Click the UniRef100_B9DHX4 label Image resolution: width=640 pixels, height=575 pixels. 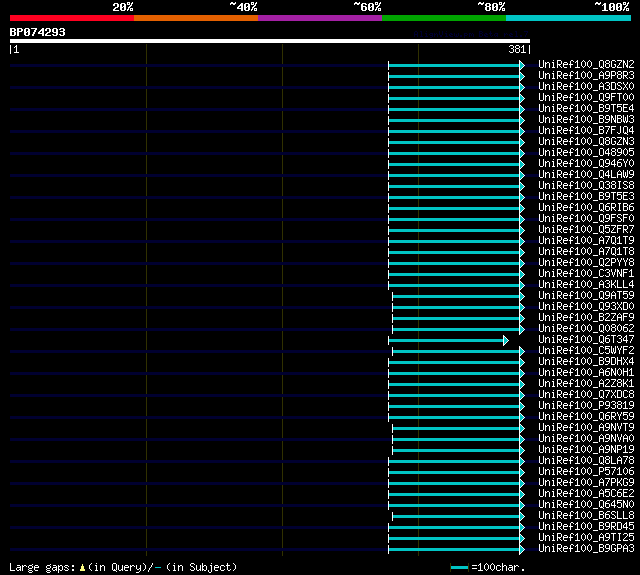click(586, 362)
